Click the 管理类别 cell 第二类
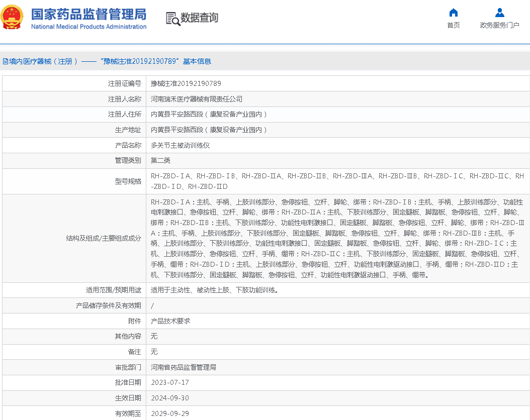The height and width of the screenshot is (420, 530). point(160,160)
